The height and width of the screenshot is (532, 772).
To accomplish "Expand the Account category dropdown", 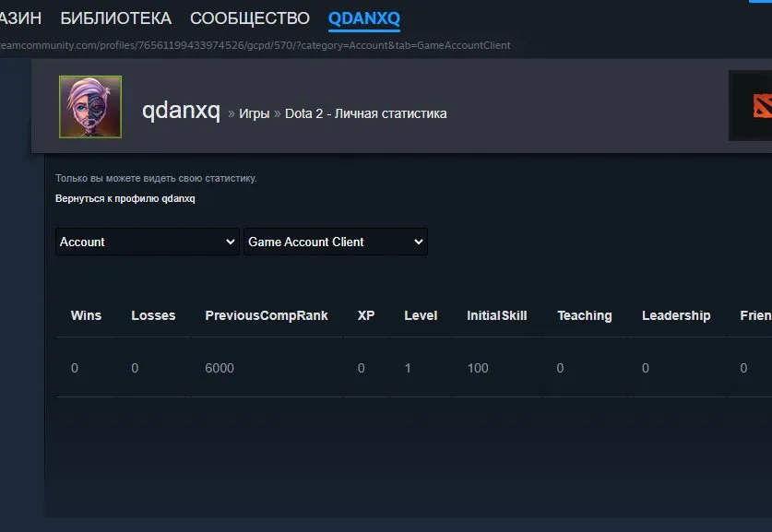I will [148, 242].
